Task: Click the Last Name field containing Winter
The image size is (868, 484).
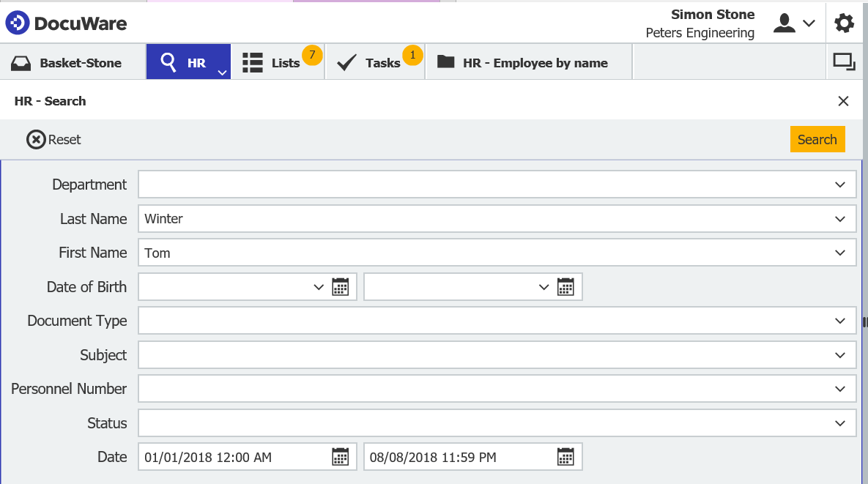Action: click(439, 218)
